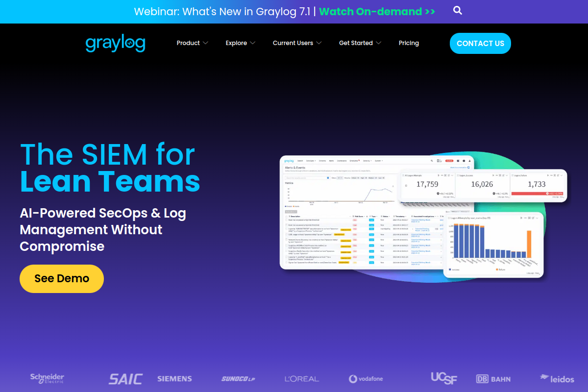Click the search magnifier icon in the banner
This screenshot has width=588, height=392.
coord(458,11)
